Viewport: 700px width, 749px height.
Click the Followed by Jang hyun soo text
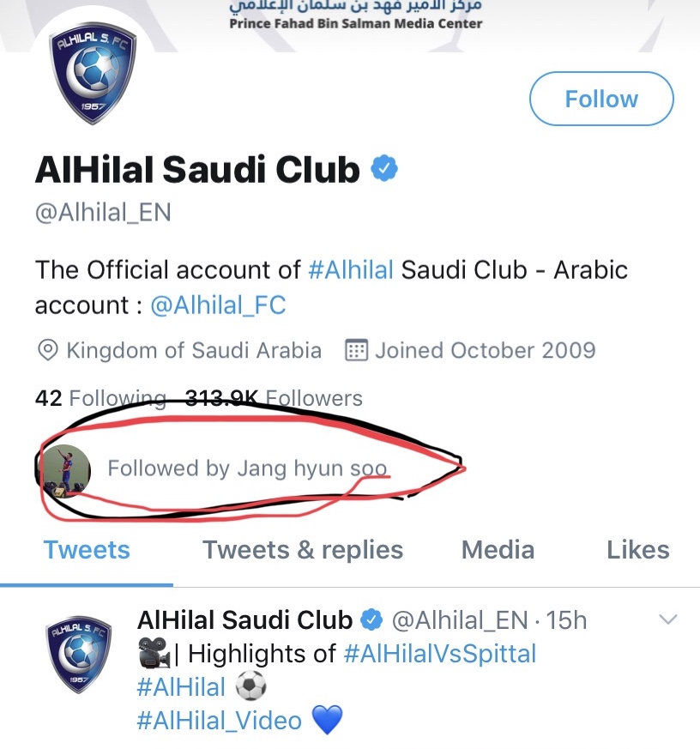[x=247, y=468]
